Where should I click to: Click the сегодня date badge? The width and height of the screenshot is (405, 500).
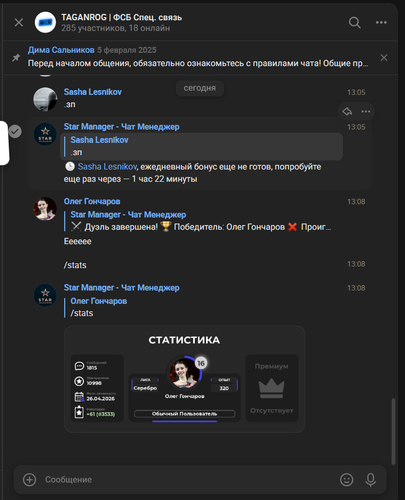point(200,88)
